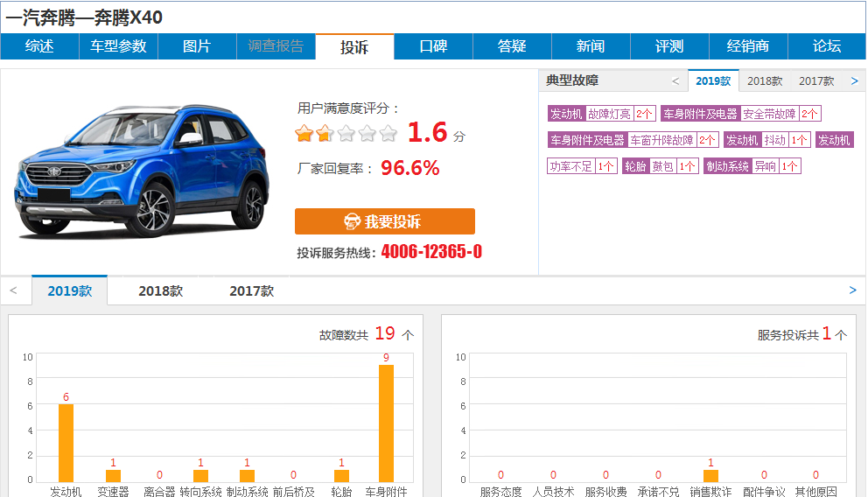
Task: Open 发动机 抖动 1个 tag
Action: point(767,140)
